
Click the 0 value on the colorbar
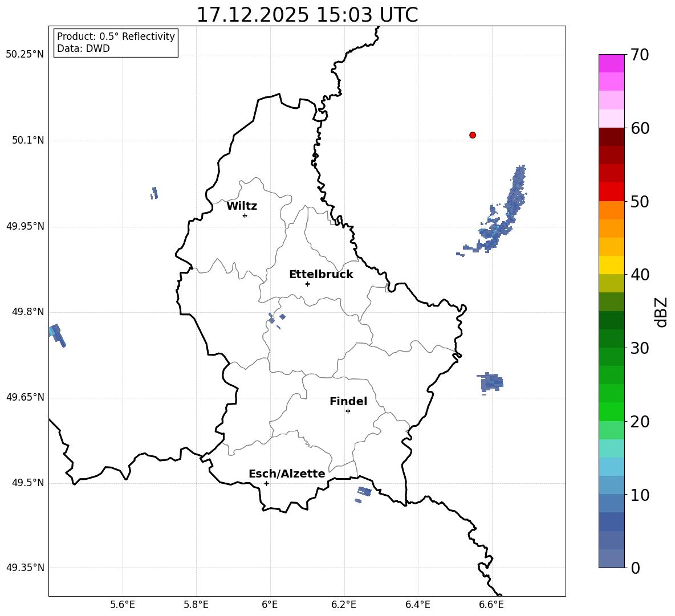[x=635, y=568]
